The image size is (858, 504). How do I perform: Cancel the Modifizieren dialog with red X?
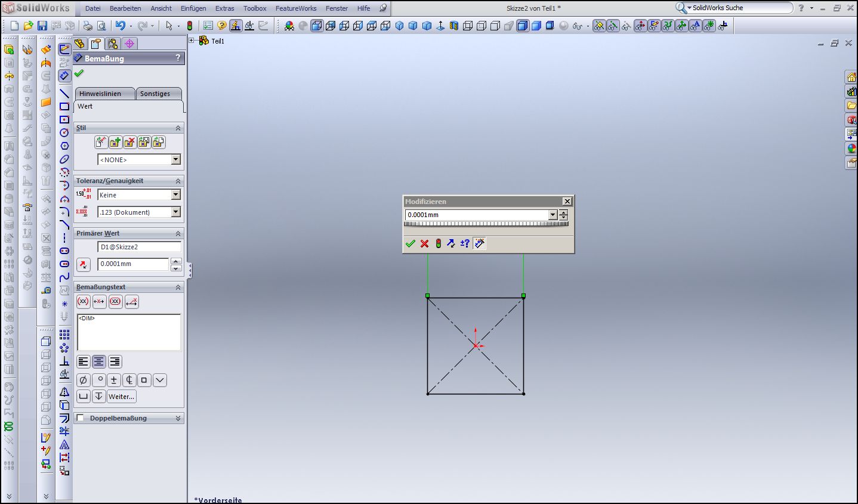click(424, 243)
